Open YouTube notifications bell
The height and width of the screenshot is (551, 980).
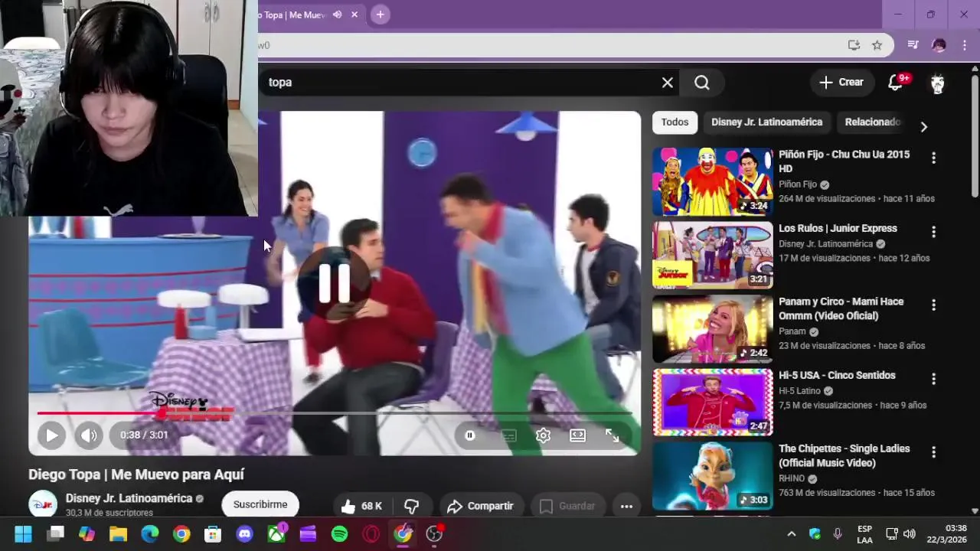click(895, 83)
